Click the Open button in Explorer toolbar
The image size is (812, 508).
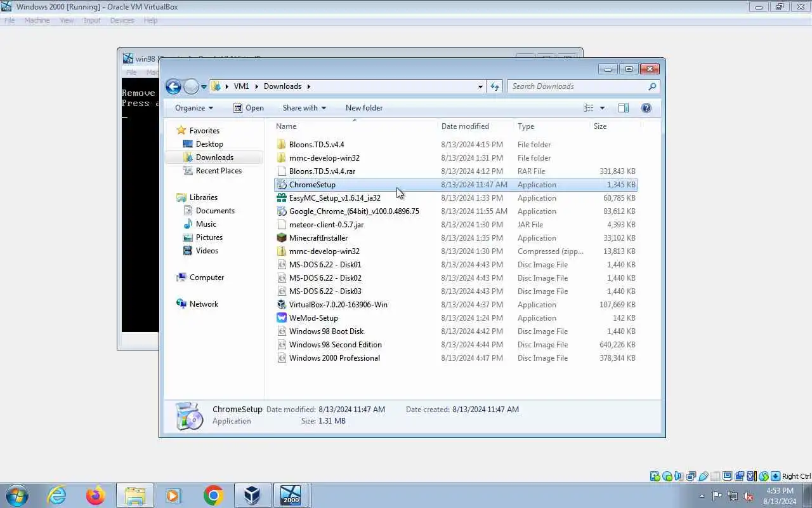249,108
